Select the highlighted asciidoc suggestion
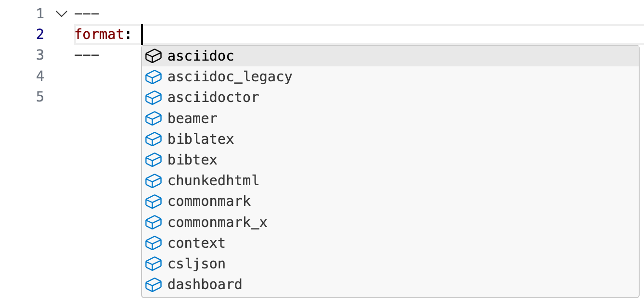The height and width of the screenshot is (304, 644). tap(200, 56)
